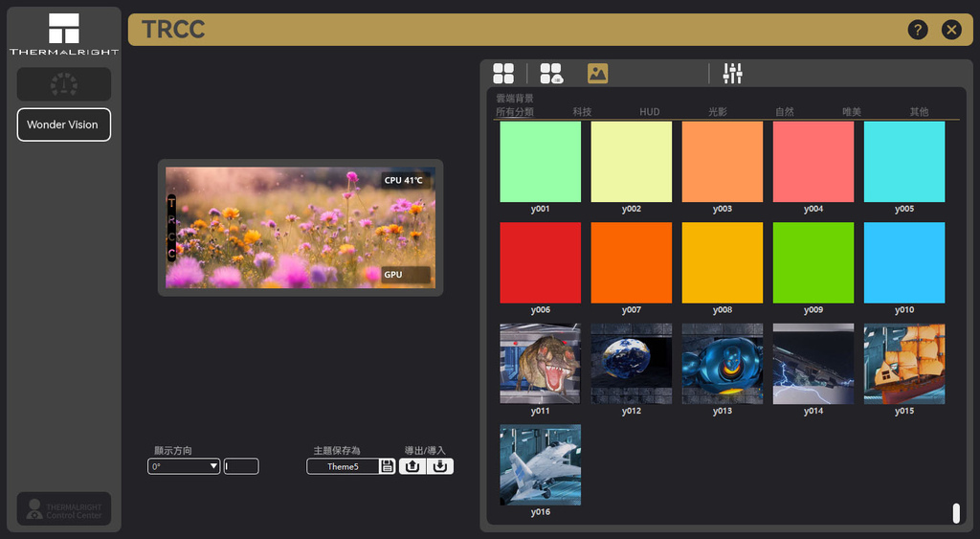Click the save theme floppy disk icon
Viewport: 980px width, 539px height.
point(387,466)
